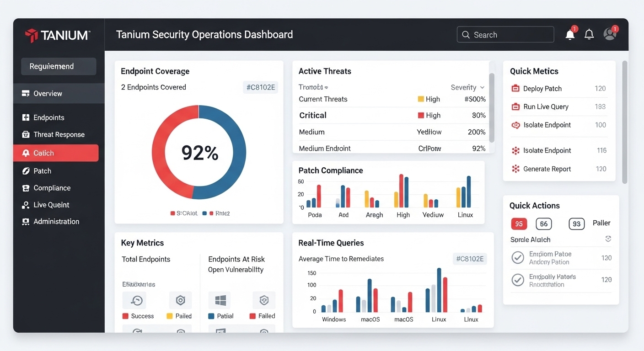Click the second bell icon without badge
Image resolution: width=644 pixels, height=351 pixels.
(589, 34)
